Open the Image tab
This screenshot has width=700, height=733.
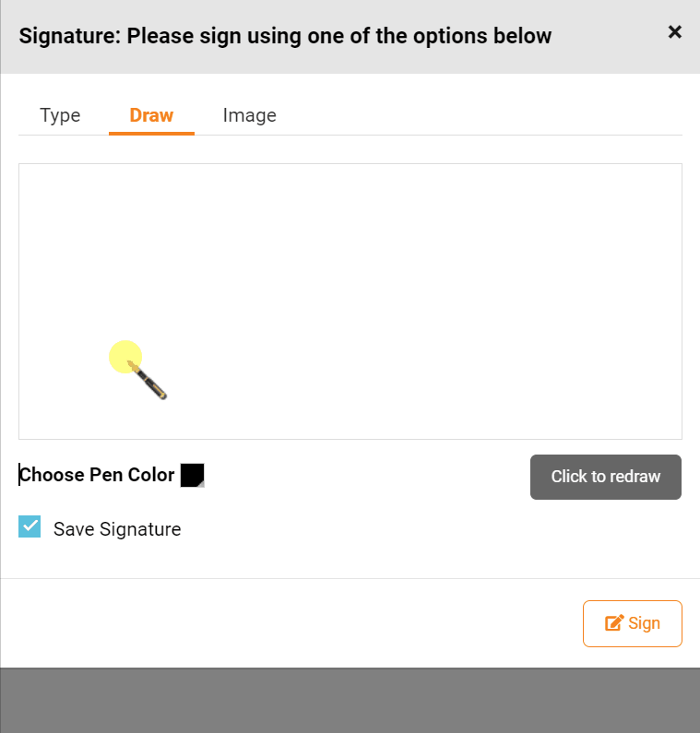pos(249,115)
